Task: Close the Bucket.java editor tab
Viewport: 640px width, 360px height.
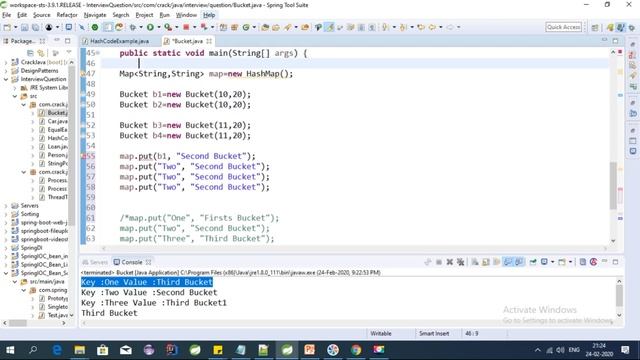Action: coord(209,41)
